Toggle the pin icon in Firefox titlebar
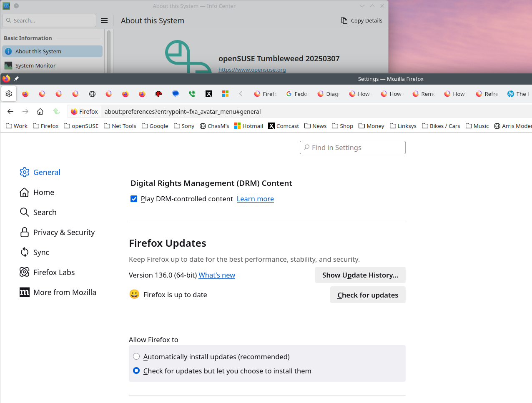 click(16, 79)
